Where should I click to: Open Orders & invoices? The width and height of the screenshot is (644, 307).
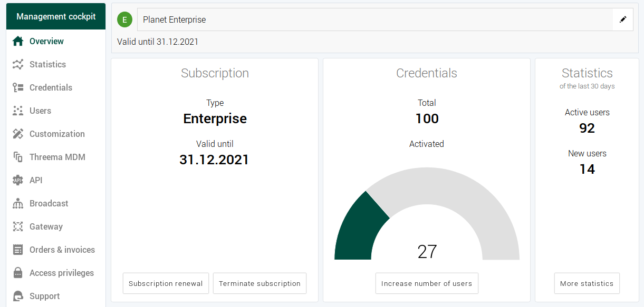56,250
